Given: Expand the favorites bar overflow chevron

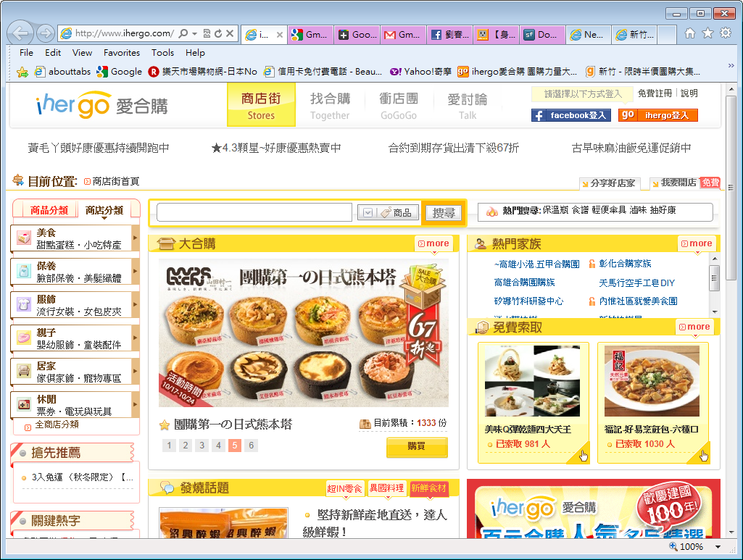Looking at the screenshot, I should (x=731, y=66).
